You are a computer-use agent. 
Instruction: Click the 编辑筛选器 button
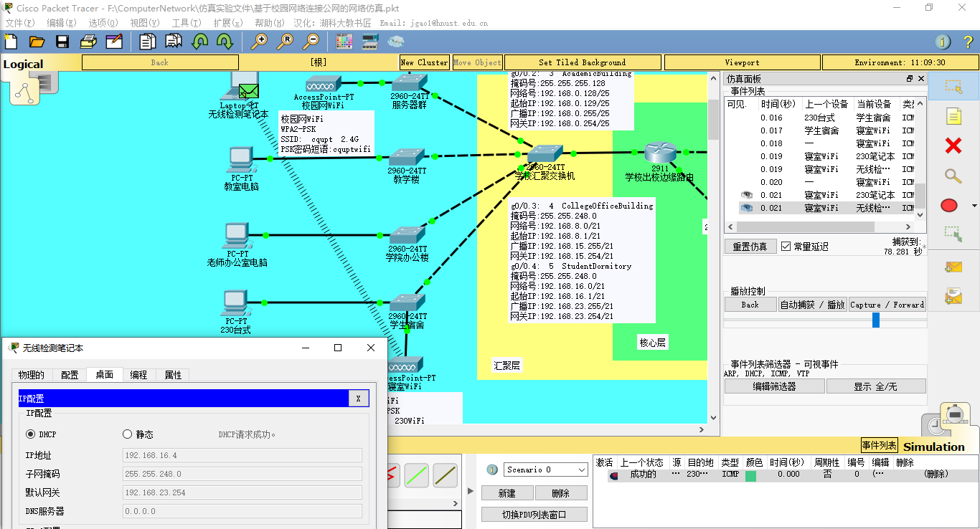[x=774, y=386]
